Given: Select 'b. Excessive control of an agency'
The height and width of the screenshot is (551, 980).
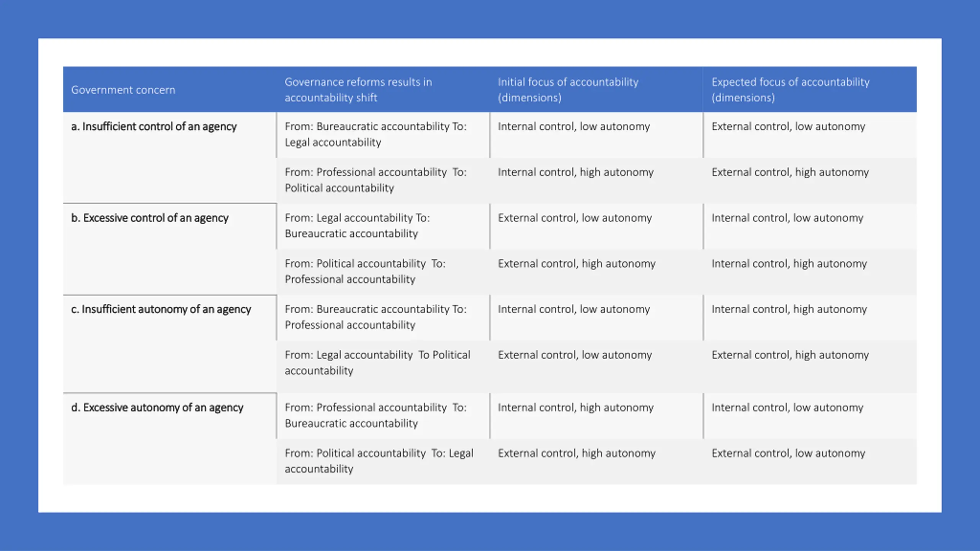Looking at the screenshot, I should click(150, 218).
